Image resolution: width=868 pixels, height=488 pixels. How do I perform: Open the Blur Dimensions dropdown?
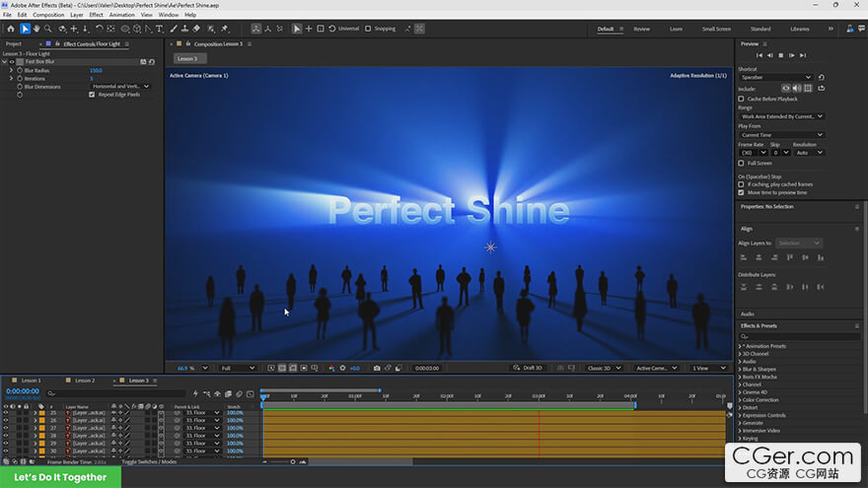[120, 87]
